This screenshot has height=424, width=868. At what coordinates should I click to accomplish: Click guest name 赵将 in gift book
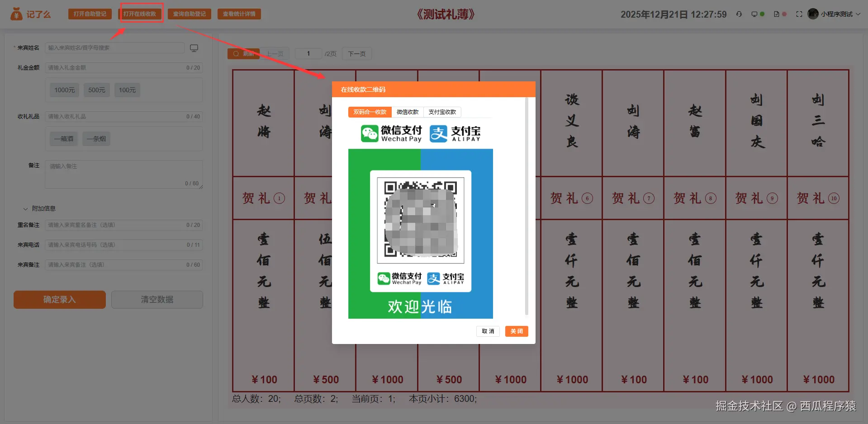264,121
